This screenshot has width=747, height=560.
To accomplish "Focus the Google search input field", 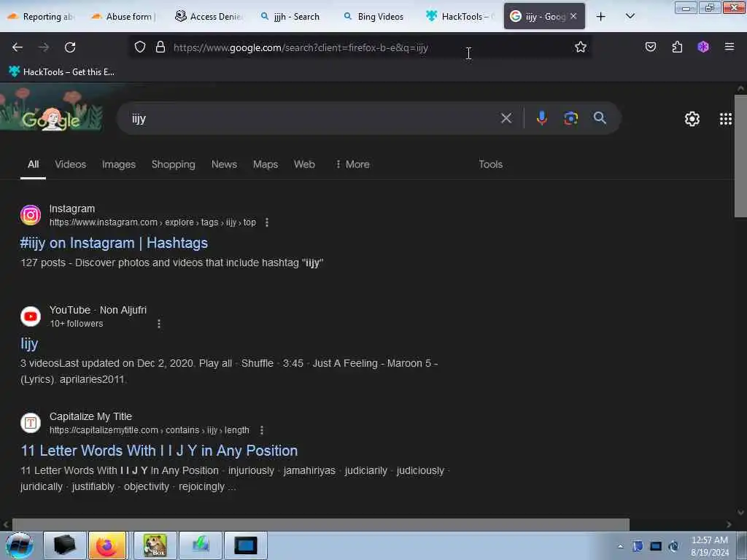I will coord(312,118).
